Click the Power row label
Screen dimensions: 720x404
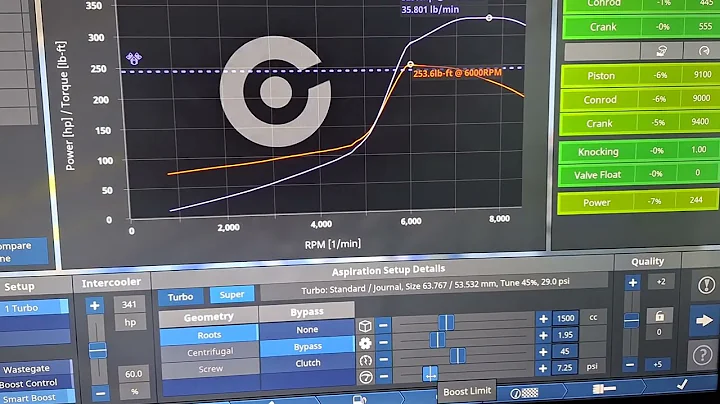click(596, 202)
